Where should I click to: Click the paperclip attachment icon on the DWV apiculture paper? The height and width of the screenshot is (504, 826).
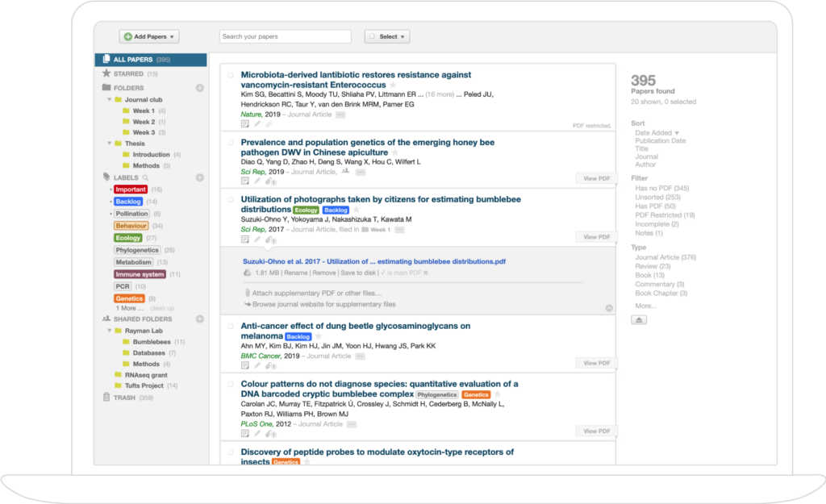click(x=269, y=182)
